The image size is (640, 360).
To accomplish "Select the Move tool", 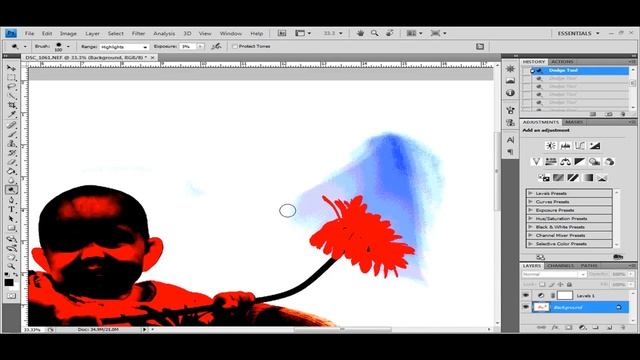I will click(x=11, y=68).
